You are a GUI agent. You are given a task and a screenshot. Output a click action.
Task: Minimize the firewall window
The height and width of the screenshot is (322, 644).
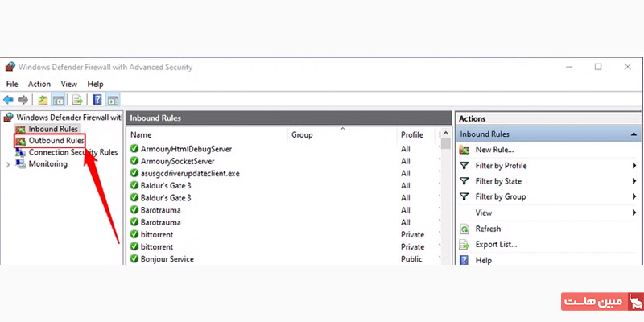tap(569, 67)
